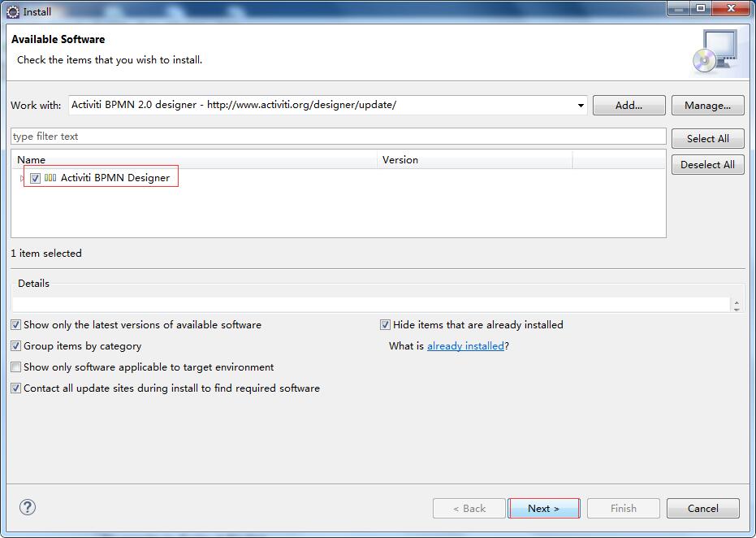Minimize the Install window

pos(679,8)
